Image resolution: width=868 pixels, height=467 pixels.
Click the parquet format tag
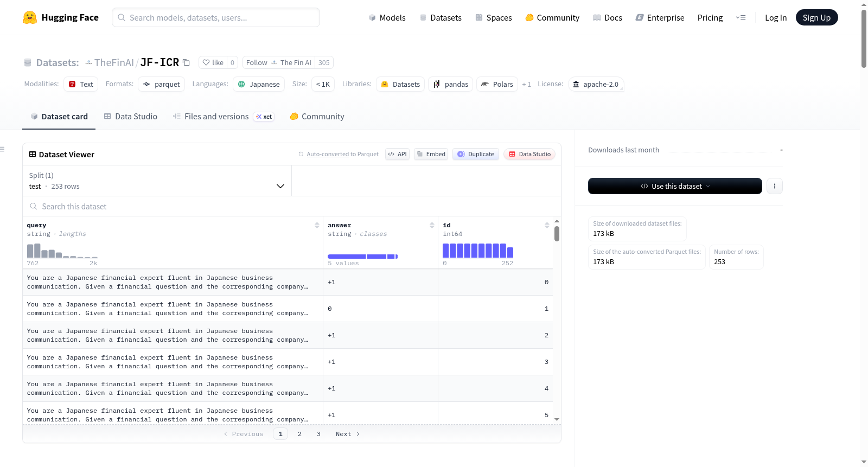point(162,84)
